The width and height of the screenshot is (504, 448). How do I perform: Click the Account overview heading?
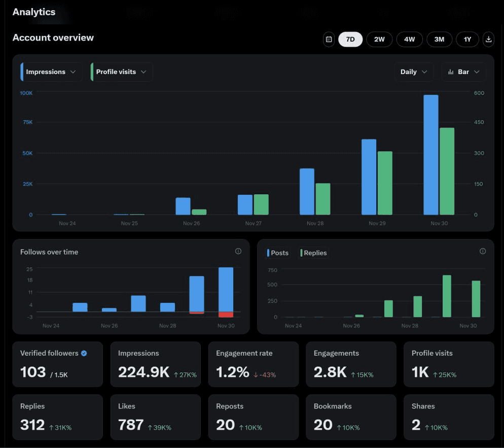point(53,38)
